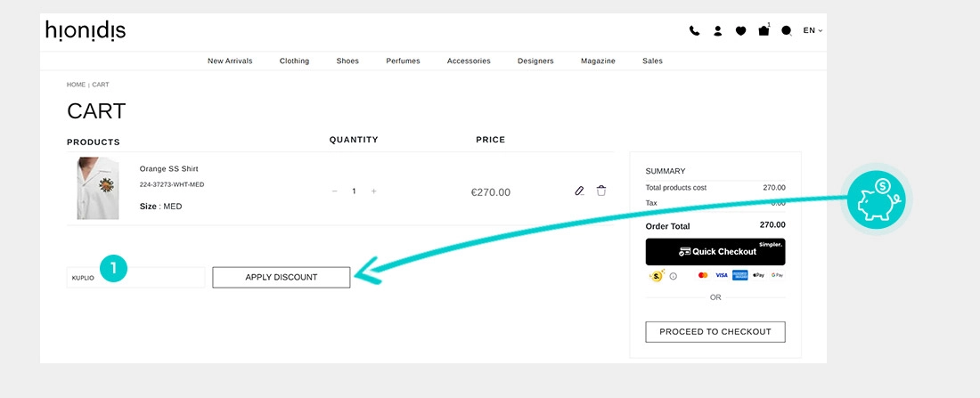The image size is (980, 398).
Task: Click the Visa payment icon
Action: coord(722,275)
